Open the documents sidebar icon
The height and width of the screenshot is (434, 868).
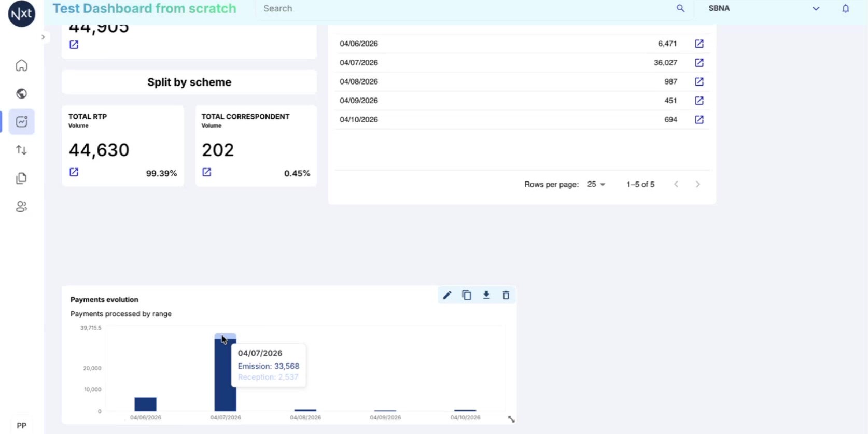pyautogui.click(x=21, y=178)
